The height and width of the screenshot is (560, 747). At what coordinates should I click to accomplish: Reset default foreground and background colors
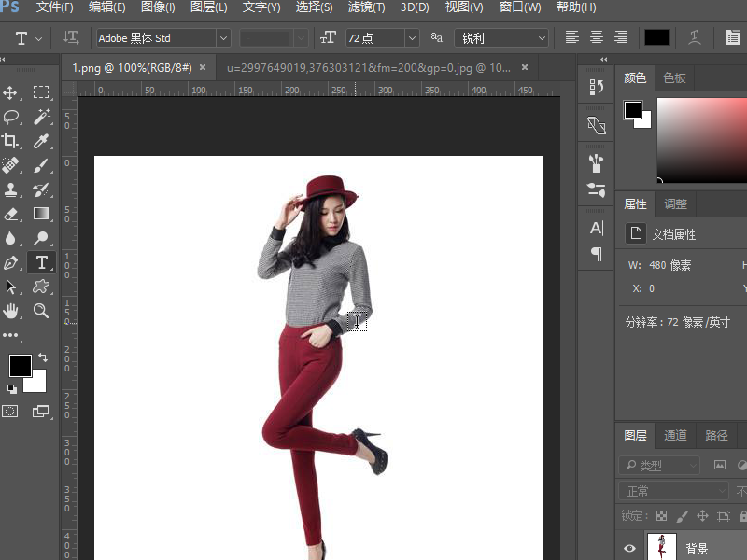click(12, 389)
